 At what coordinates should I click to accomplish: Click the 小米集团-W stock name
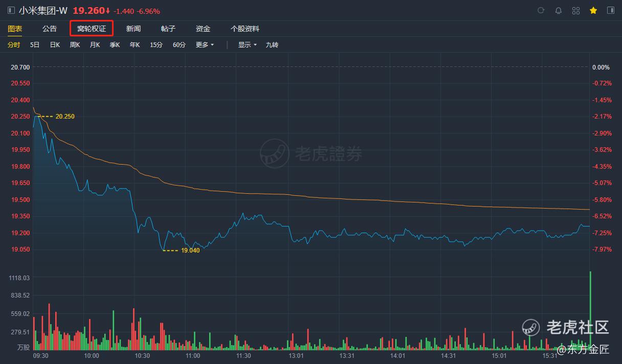tap(43, 11)
